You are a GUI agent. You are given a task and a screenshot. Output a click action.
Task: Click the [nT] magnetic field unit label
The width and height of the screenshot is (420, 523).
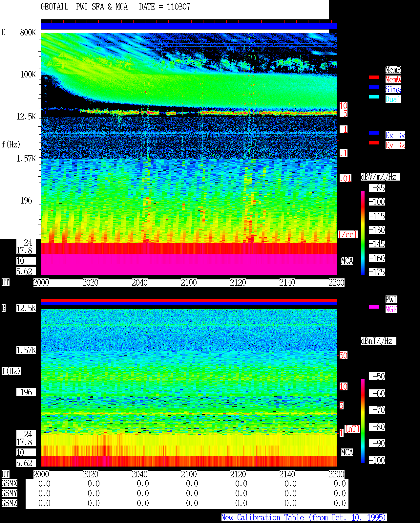[353, 429]
